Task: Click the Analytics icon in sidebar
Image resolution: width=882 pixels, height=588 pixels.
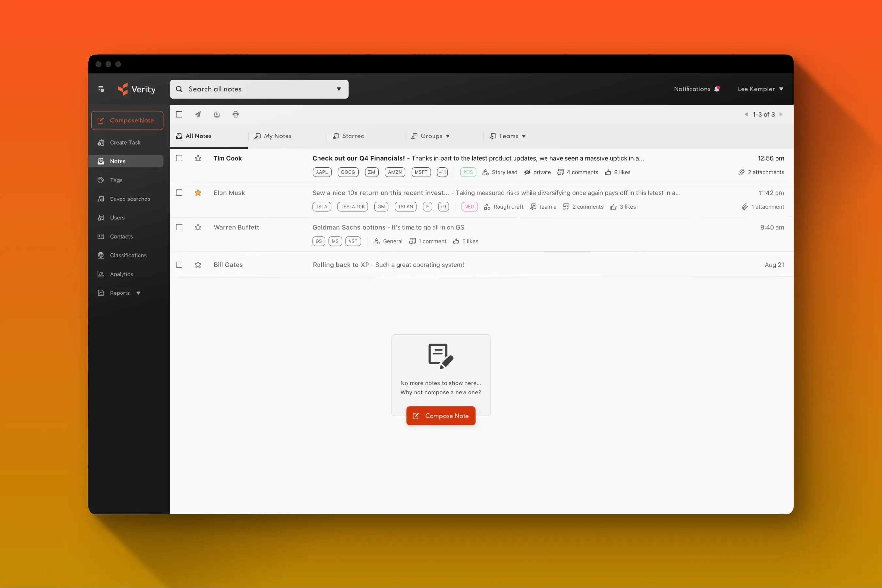Action: 100,274
